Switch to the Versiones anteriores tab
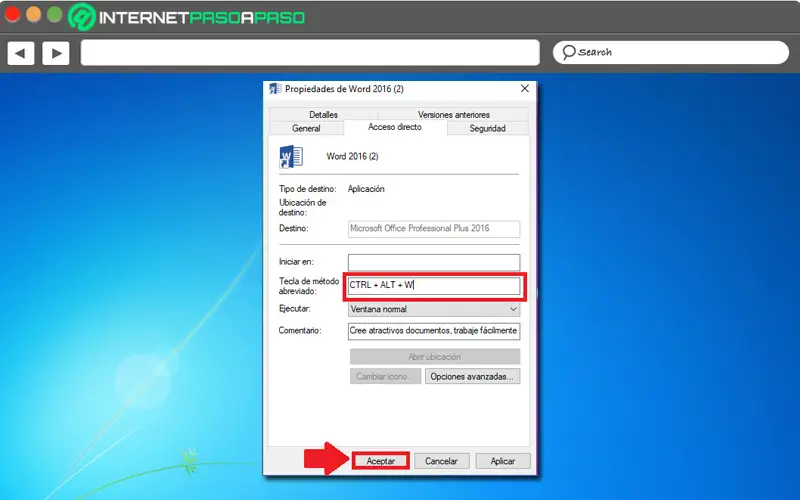This screenshot has width=800, height=500. tap(453, 114)
